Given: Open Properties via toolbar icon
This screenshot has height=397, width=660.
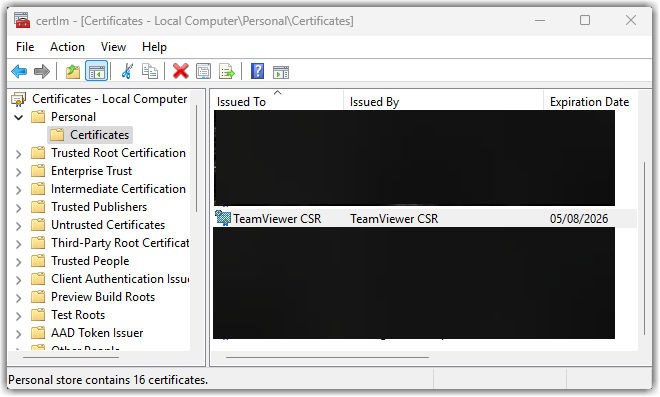Looking at the screenshot, I should pyautogui.click(x=204, y=71).
